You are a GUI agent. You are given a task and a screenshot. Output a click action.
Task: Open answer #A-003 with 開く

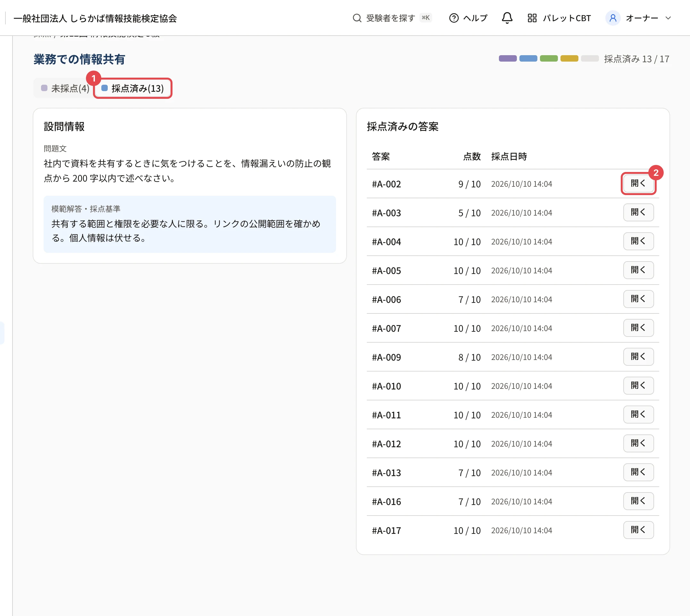pyautogui.click(x=638, y=212)
